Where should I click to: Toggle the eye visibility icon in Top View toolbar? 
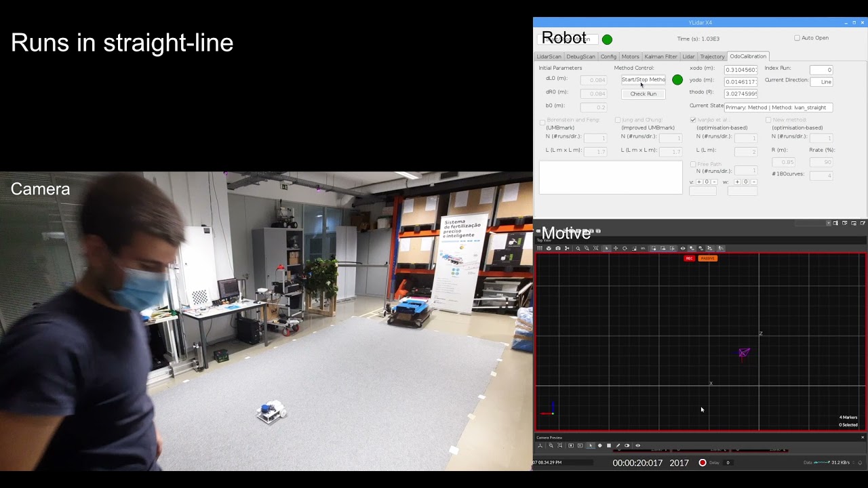(683, 248)
